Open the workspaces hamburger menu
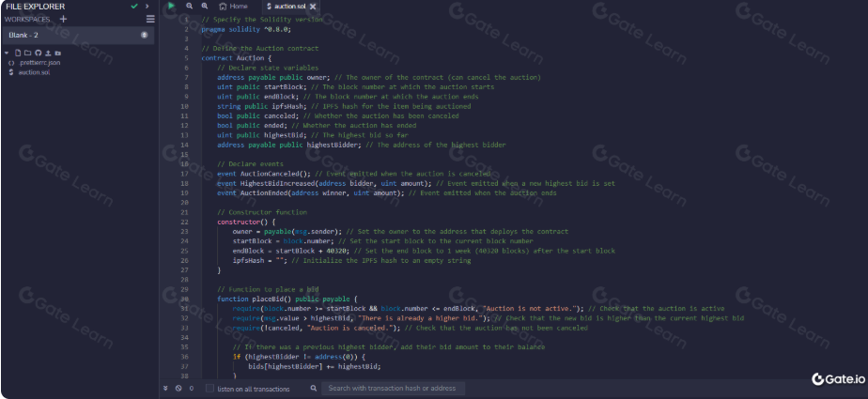868x399 pixels. point(150,19)
